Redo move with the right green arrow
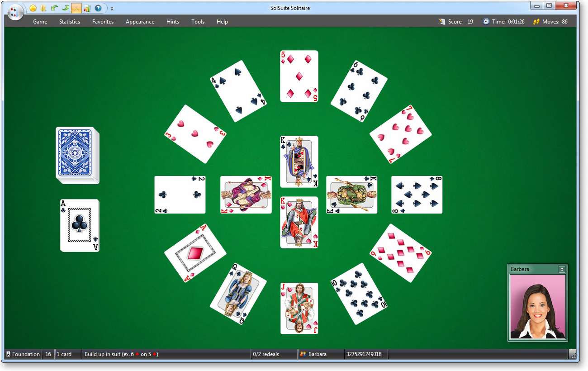The width and height of the screenshot is (588, 371). [65, 8]
